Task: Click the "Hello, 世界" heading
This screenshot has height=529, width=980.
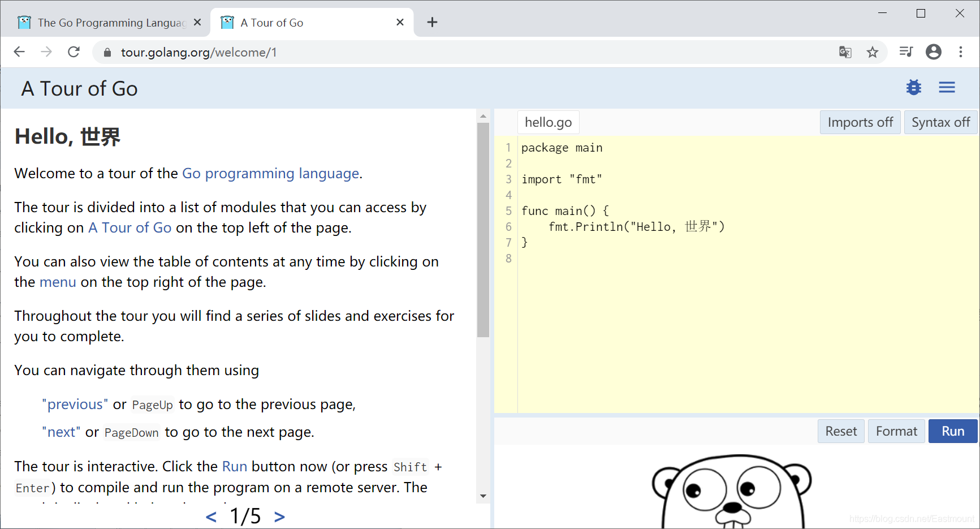Action: [67, 137]
